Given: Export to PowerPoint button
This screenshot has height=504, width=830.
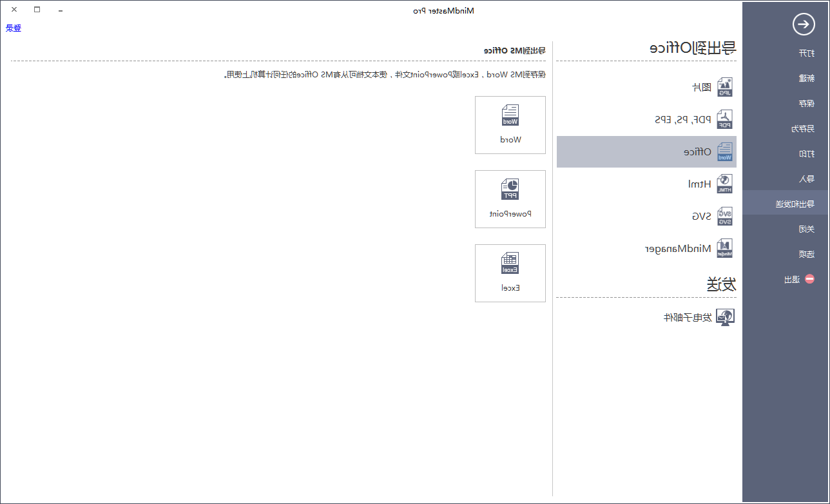Looking at the screenshot, I should click(x=510, y=199).
